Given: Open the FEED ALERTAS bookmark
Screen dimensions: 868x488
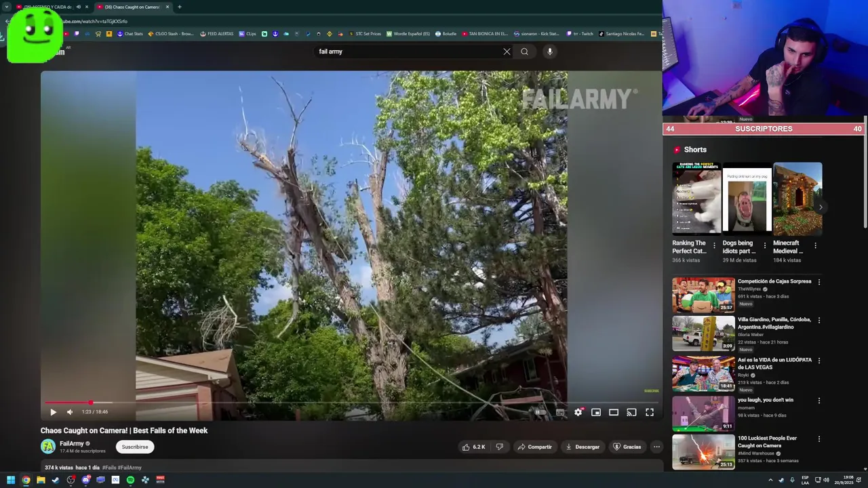Looking at the screenshot, I should pos(216,34).
